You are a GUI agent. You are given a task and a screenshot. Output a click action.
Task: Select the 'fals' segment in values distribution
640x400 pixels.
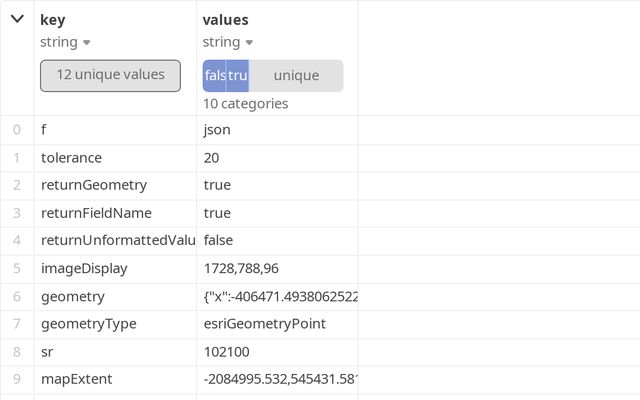click(214, 76)
